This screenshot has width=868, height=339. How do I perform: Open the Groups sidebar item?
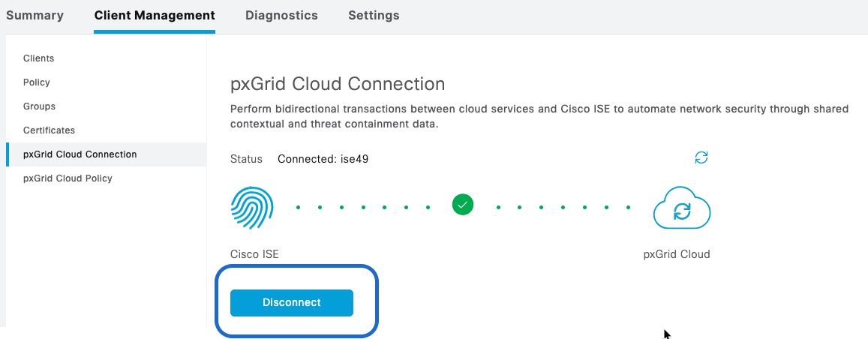39,106
